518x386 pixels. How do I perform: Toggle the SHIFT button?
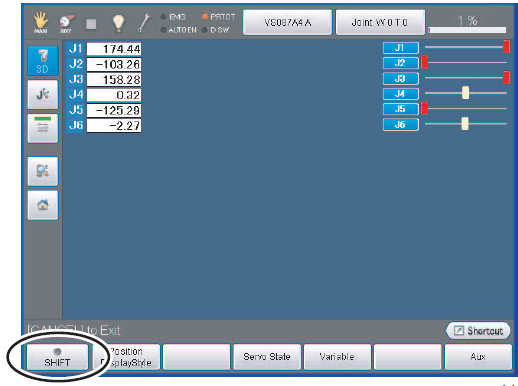point(57,357)
